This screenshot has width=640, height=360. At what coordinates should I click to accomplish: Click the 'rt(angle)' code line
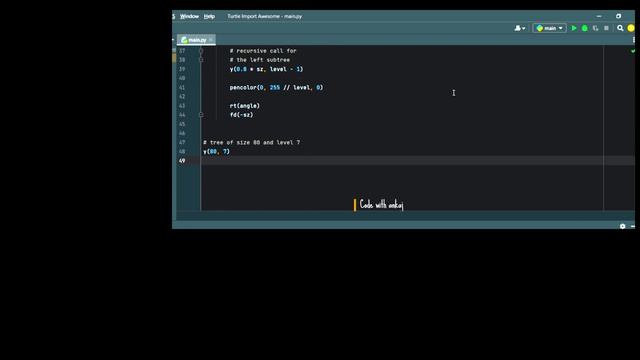[244, 106]
